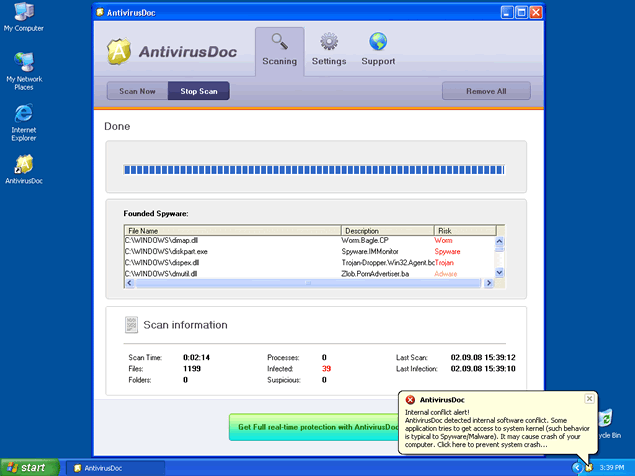Open the Support globe icon
This screenshot has width=635, height=476.
tap(378, 42)
